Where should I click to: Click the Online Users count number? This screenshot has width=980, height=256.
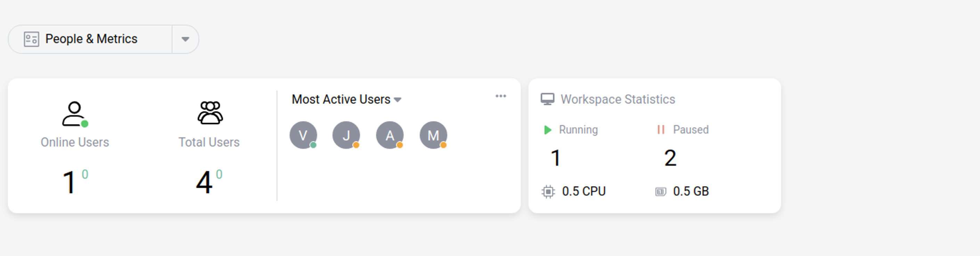coord(69,183)
